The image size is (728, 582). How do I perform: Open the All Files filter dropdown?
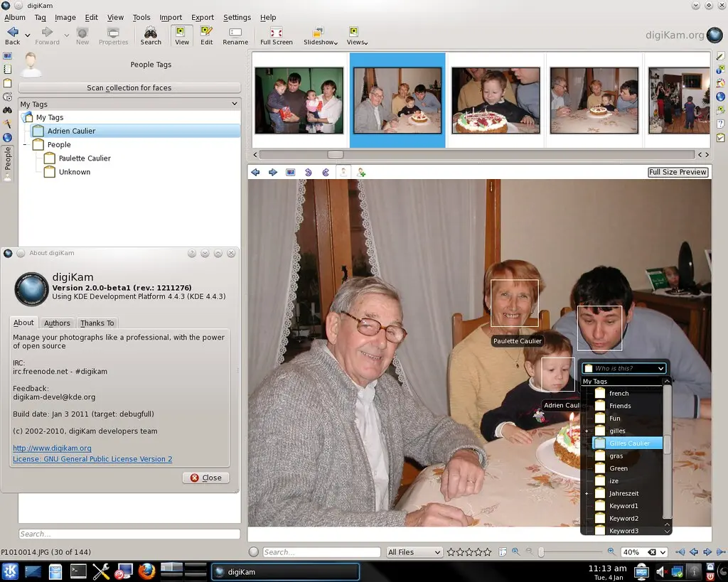tap(414, 551)
